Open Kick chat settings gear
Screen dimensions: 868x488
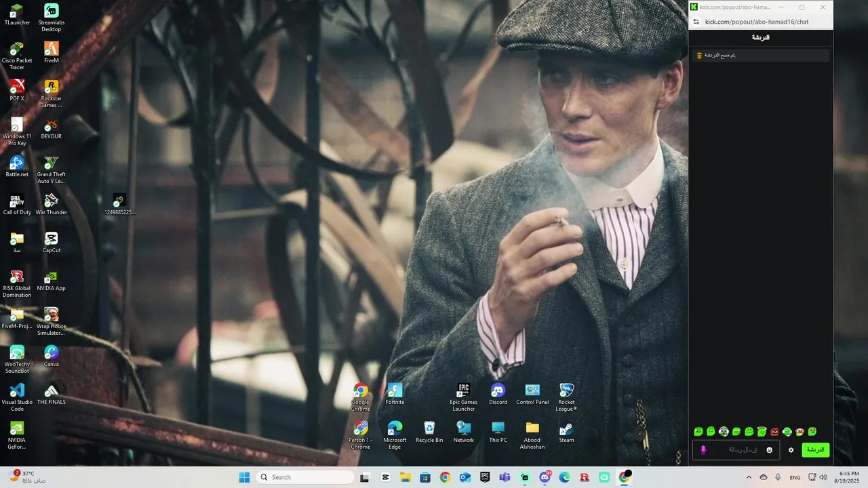coord(791,450)
